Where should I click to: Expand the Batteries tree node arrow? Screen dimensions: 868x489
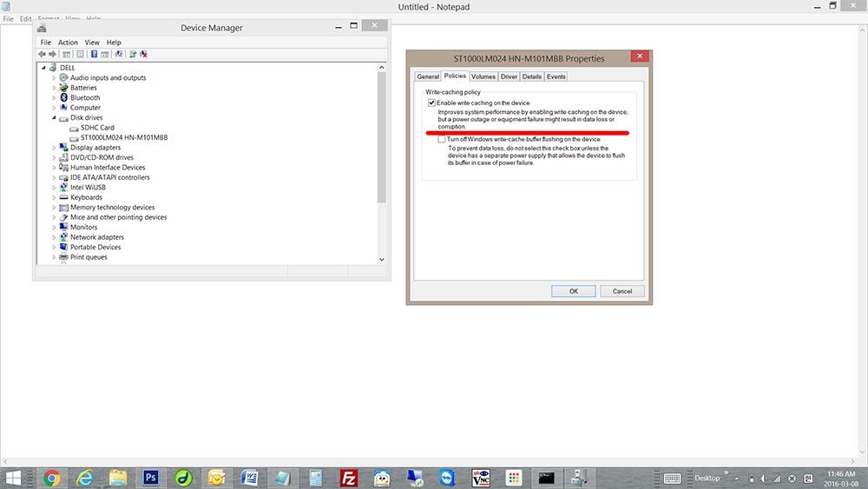pos(54,88)
